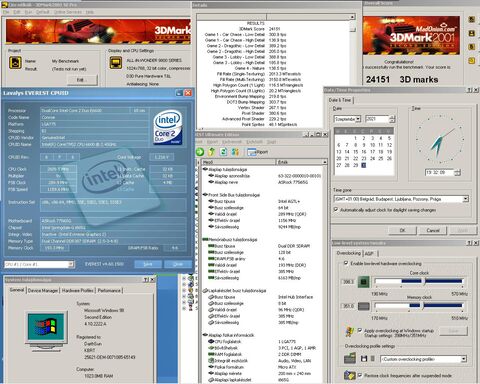Viewport: 480px width, 384px height.
Task: Click the users icon in EVEREST toolbar
Action: (x=235, y=152)
